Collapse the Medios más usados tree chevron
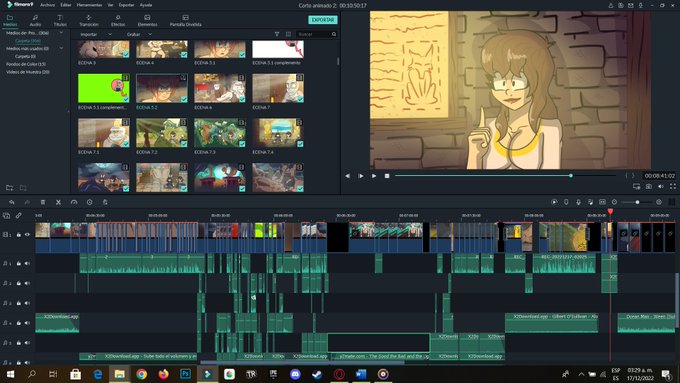The image size is (680, 383). coord(61,48)
